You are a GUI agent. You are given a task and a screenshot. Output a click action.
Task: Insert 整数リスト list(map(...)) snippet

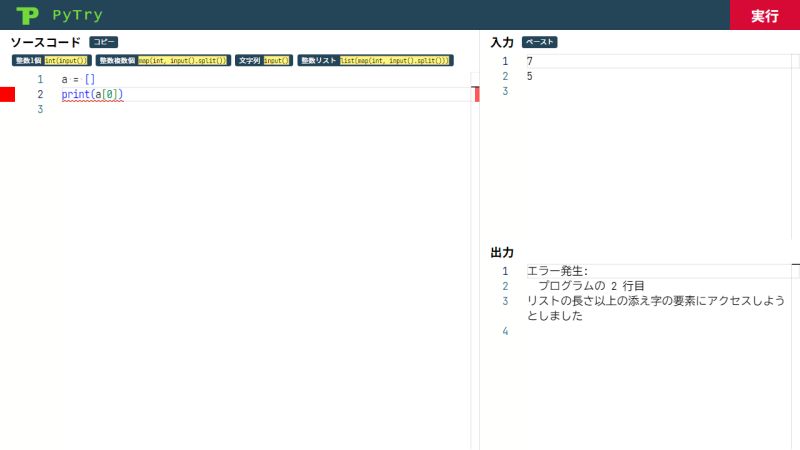(x=376, y=60)
